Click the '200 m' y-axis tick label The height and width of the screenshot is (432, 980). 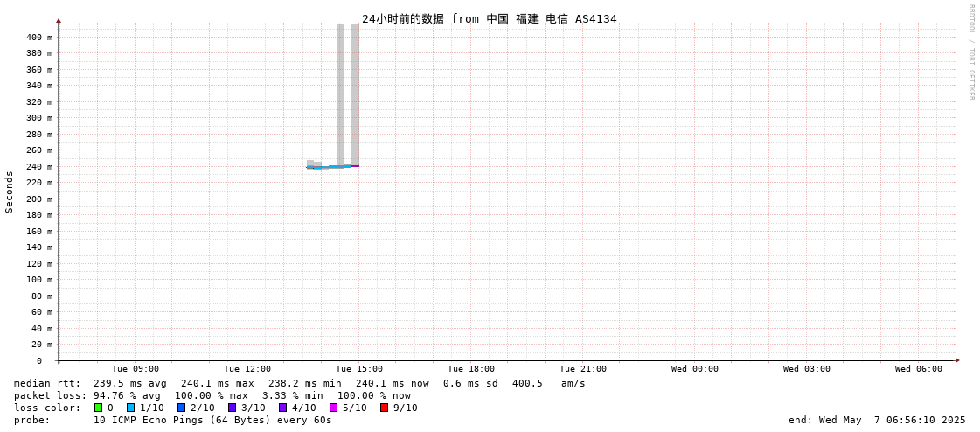(x=39, y=199)
